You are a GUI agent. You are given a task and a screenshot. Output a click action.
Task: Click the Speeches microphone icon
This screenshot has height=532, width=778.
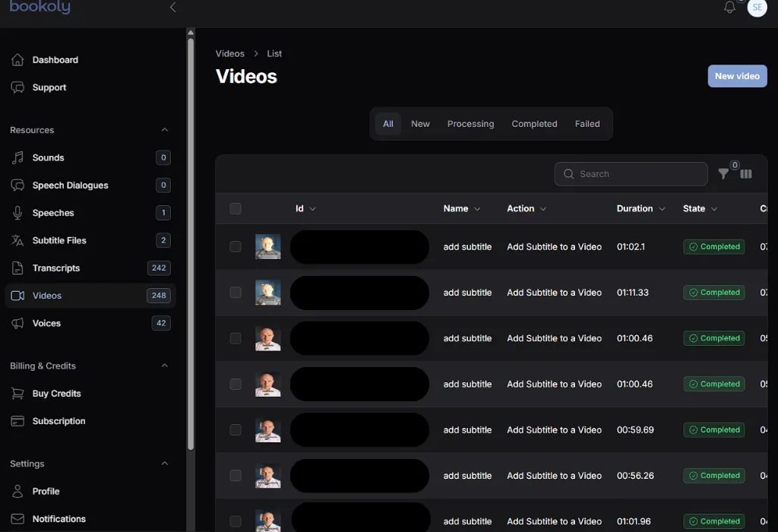click(18, 213)
